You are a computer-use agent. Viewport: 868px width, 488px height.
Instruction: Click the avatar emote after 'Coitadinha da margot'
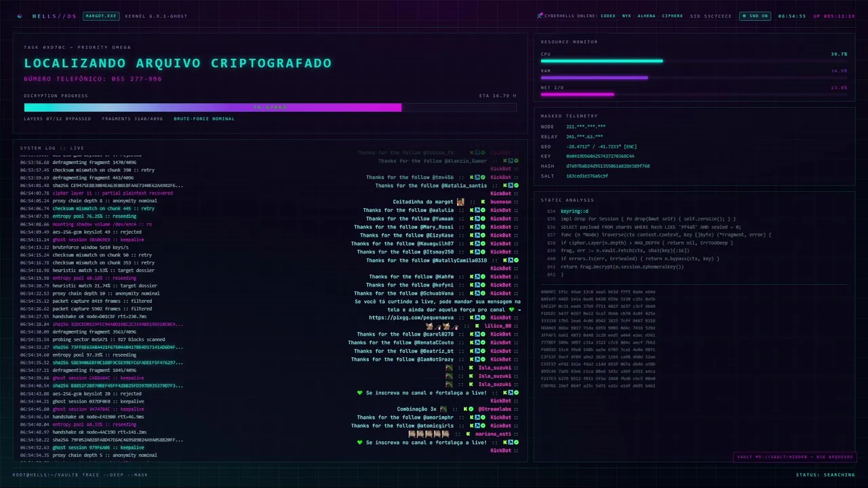coord(460,202)
